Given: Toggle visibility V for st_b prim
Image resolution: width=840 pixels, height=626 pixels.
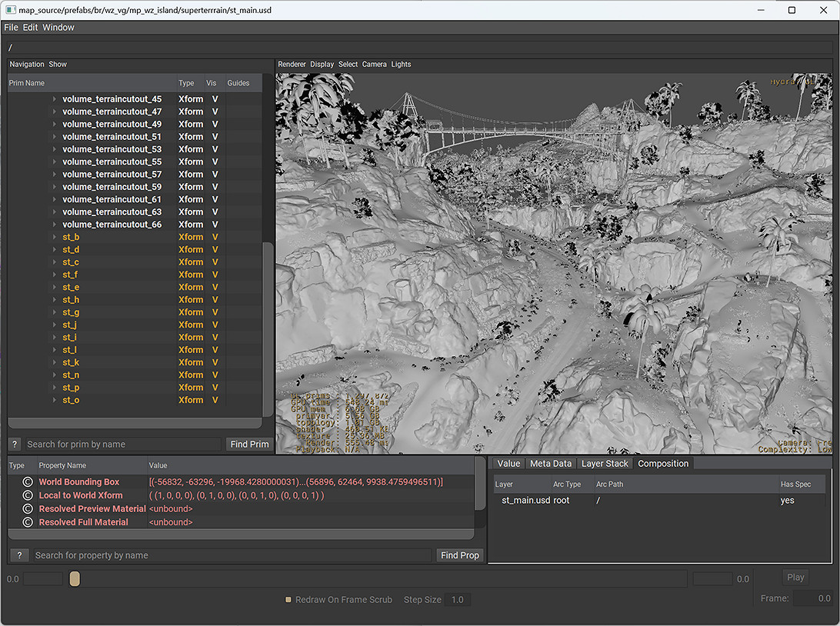Looking at the screenshot, I should coord(215,237).
